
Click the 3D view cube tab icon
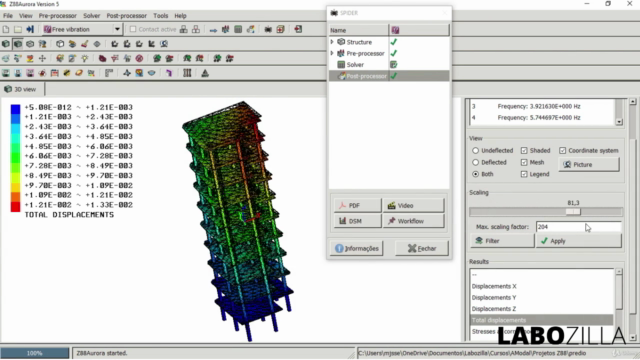[x=8, y=89]
